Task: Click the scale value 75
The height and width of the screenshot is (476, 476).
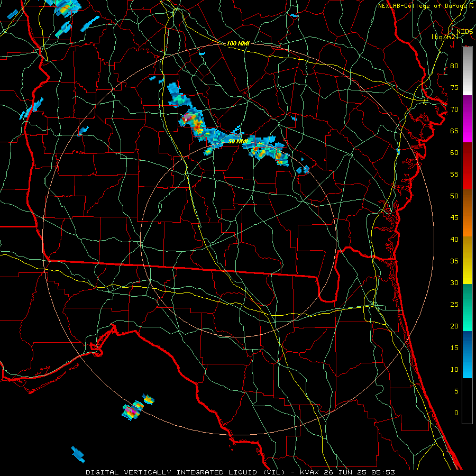Action: coord(454,87)
